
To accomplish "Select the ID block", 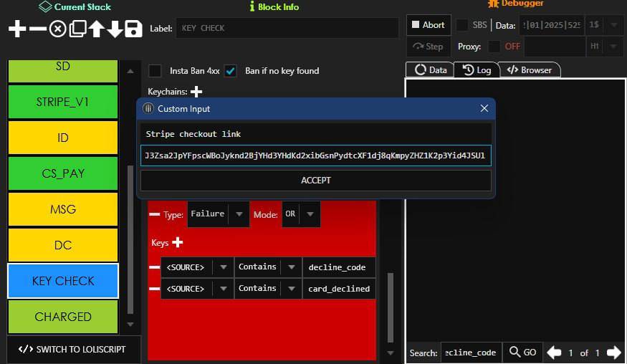I will coord(63,138).
